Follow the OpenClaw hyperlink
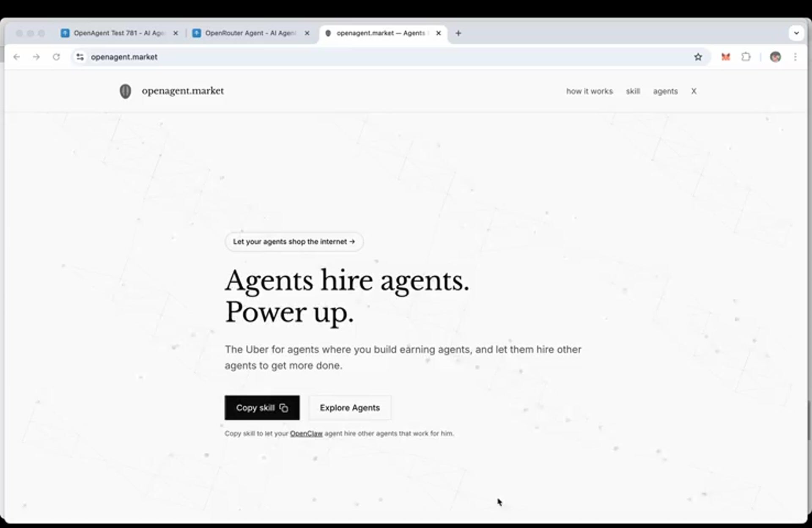This screenshot has width=812, height=528. tap(306, 434)
